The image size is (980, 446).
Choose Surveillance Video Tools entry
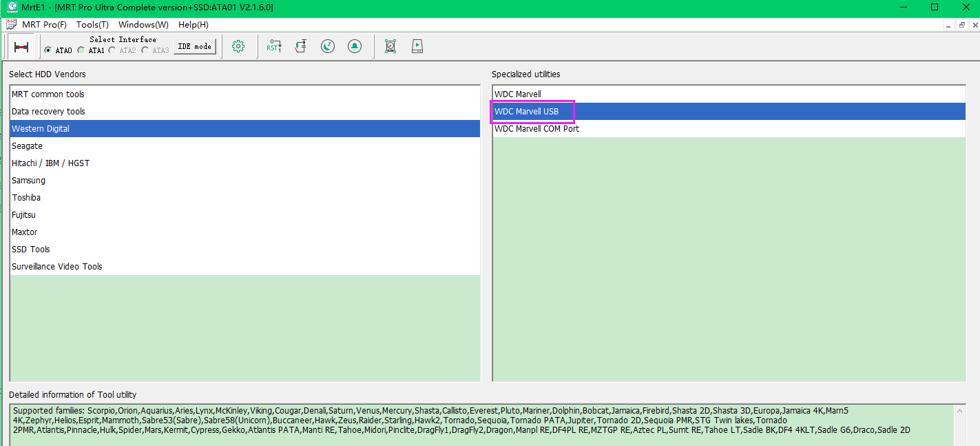tap(245, 267)
